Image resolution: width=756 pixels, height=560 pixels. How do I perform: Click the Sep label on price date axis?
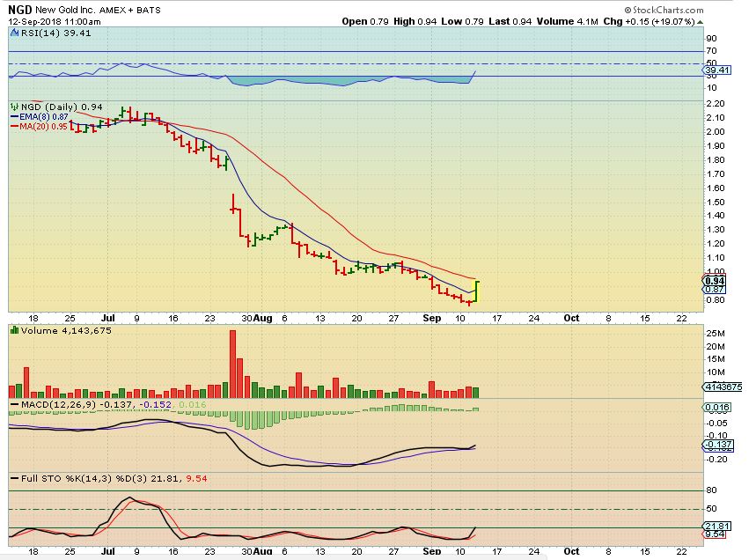click(x=431, y=318)
